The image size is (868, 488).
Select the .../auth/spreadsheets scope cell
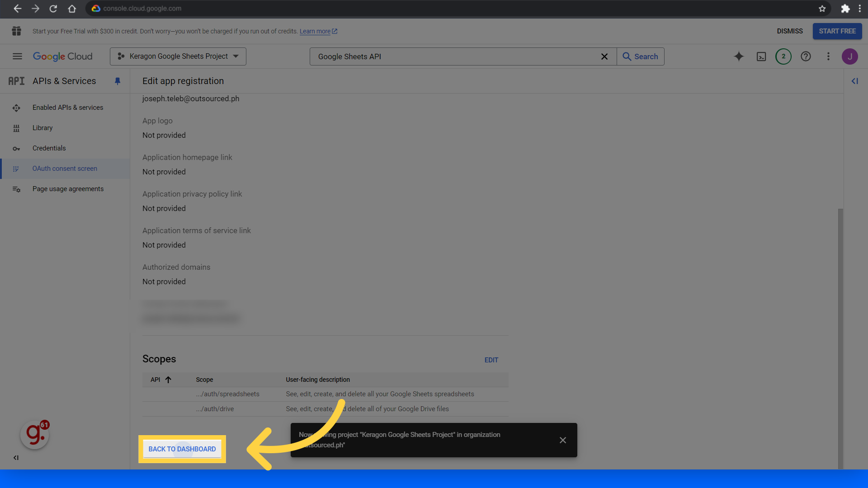(x=228, y=394)
